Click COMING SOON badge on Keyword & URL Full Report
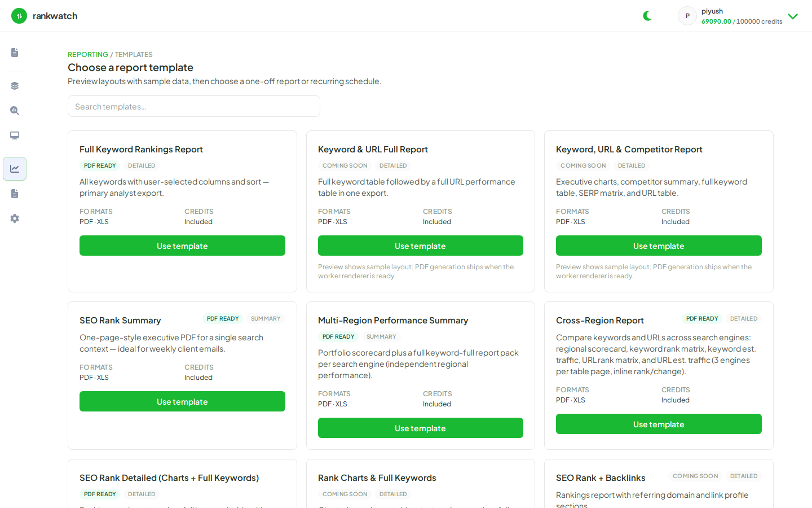Screen dimensions: 812x508 345,165
